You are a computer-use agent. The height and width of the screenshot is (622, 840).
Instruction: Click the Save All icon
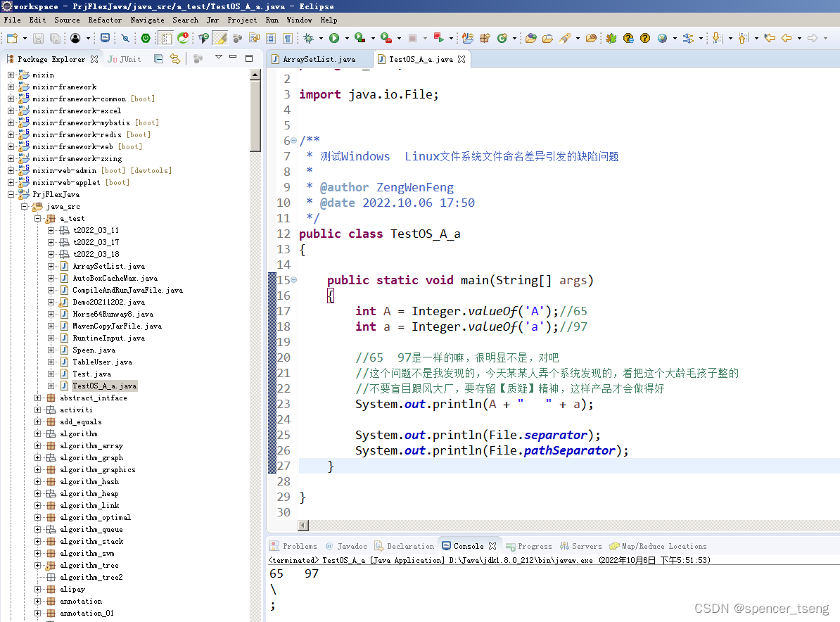(55, 38)
